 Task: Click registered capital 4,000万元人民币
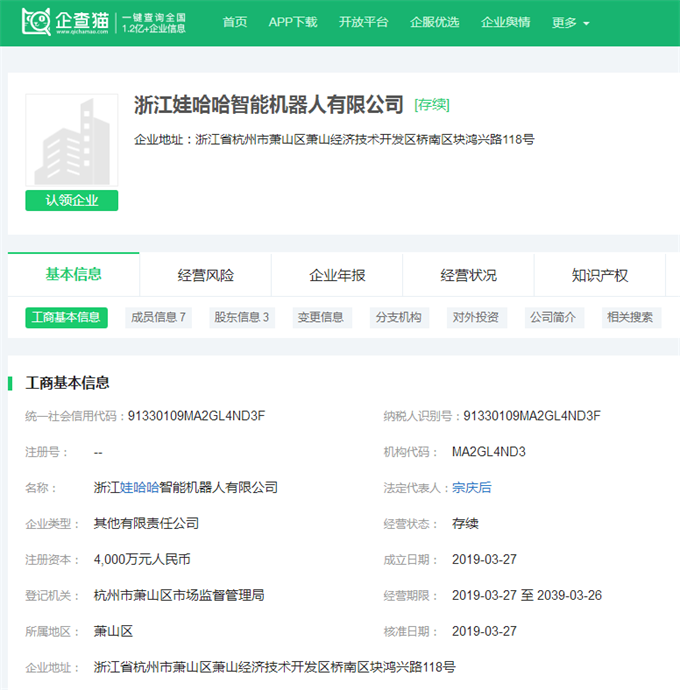(142, 559)
